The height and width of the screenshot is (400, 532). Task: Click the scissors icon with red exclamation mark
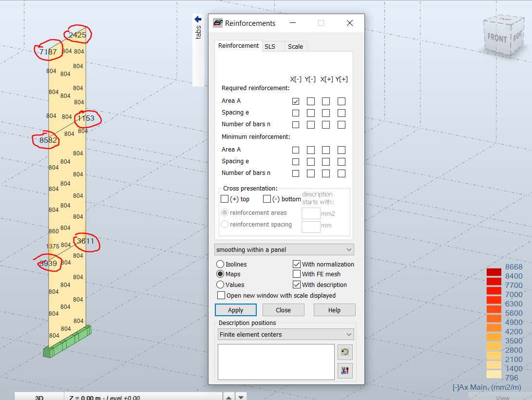pos(345,370)
